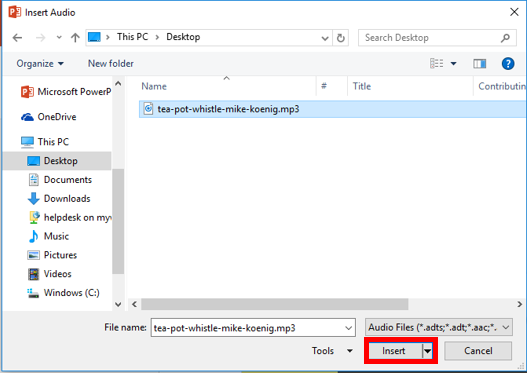Open more view options dropdown

[x=453, y=63]
